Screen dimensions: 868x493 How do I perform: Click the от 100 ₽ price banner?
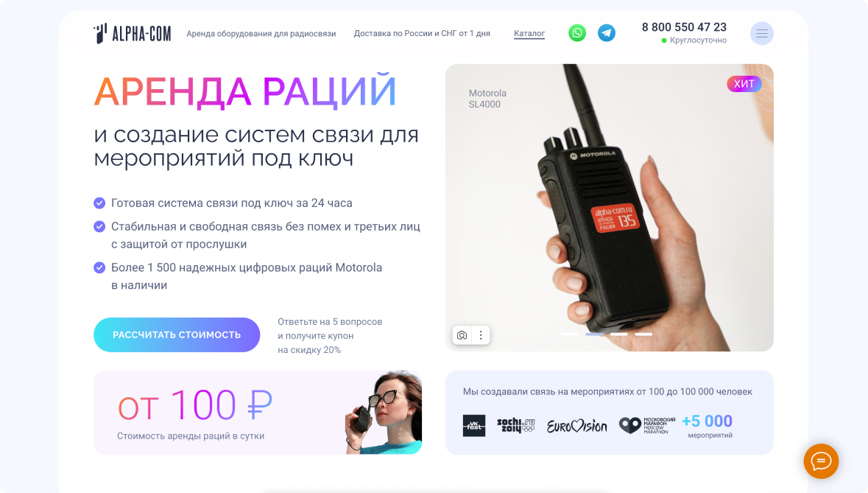click(x=258, y=413)
